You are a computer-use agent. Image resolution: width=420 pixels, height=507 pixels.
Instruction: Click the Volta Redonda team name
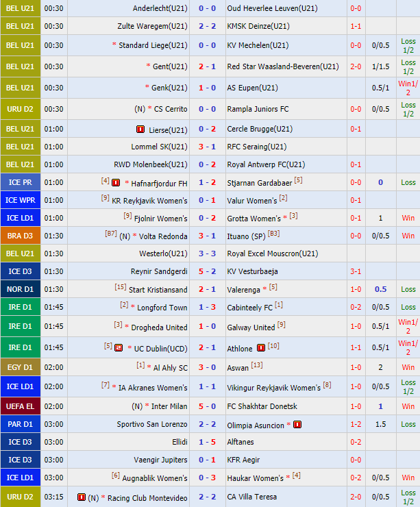163,236
